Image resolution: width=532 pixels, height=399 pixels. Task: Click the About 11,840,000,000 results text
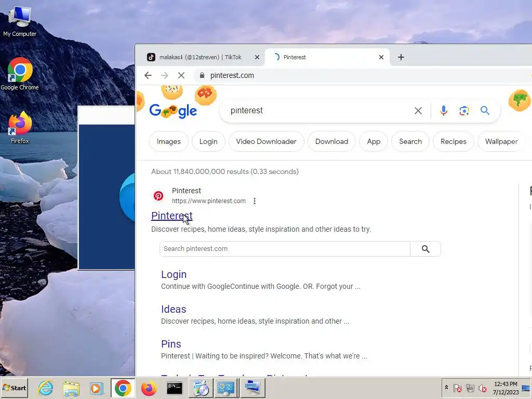[x=225, y=171]
